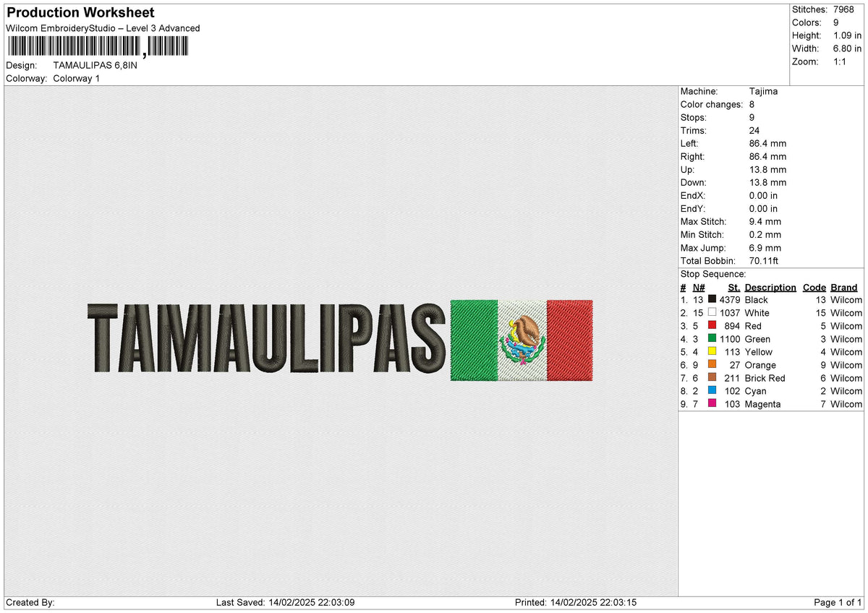Select 'Page 1 of 1' footer text

point(838,603)
